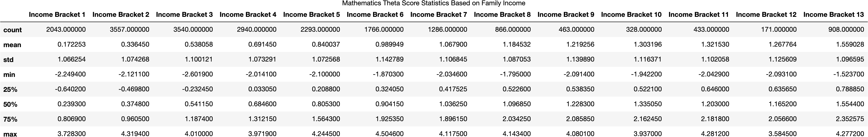This screenshot has height=137, width=868.
Task: Click count value 2043.000000 in Bracket 1
Action: pyautogui.click(x=66, y=30)
